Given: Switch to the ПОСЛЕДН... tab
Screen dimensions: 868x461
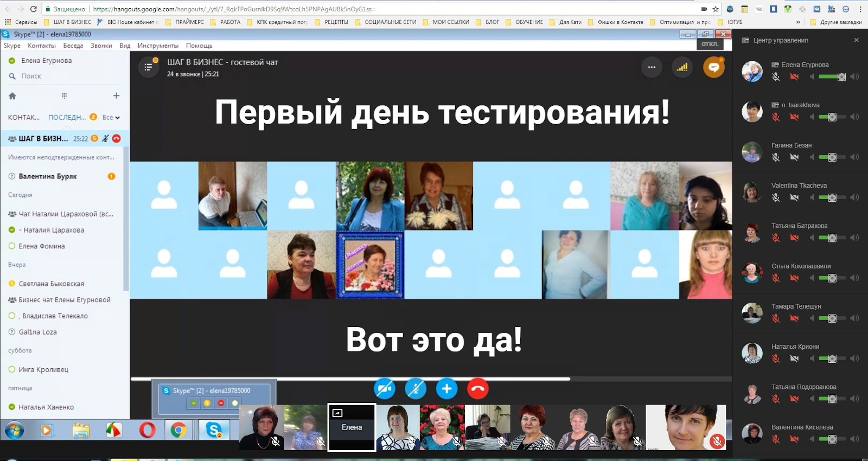Looking at the screenshot, I should click(67, 117).
